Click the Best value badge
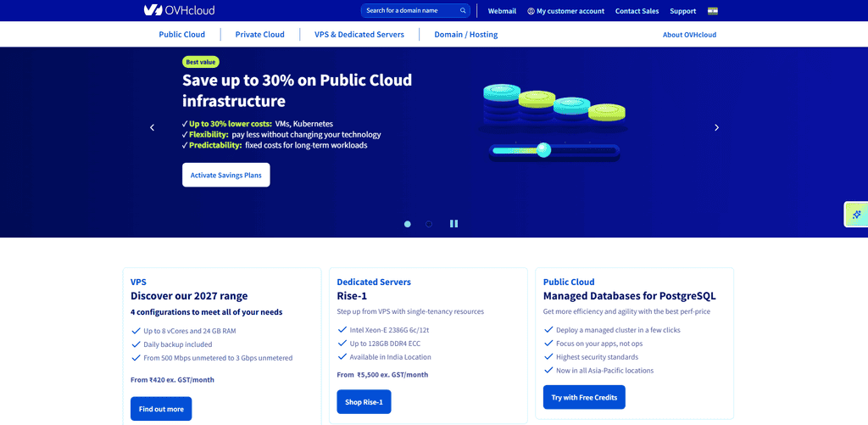This screenshot has width=868, height=425. tap(200, 62)
